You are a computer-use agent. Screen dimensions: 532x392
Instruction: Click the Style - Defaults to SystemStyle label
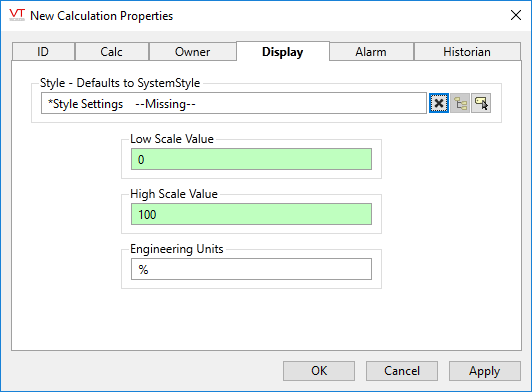pos(120,83)
